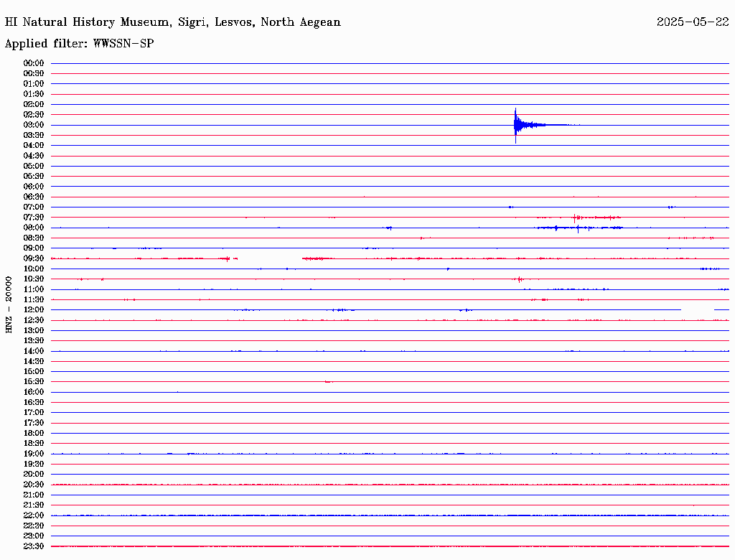
Task: Select the 00:00 time label
Action: pyautogui.click(x=34, y=63)
